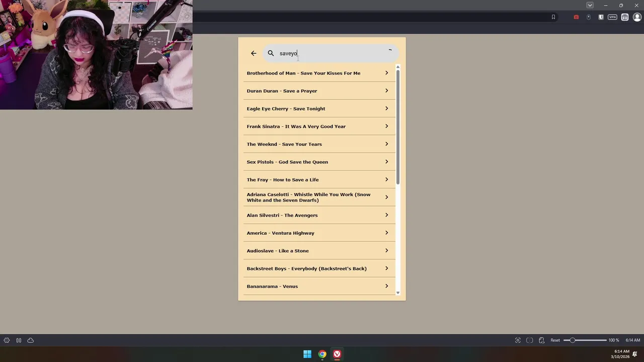Open the page actions icon in the status bar
Screen dimensions: 644x362
tap(542, 340)
